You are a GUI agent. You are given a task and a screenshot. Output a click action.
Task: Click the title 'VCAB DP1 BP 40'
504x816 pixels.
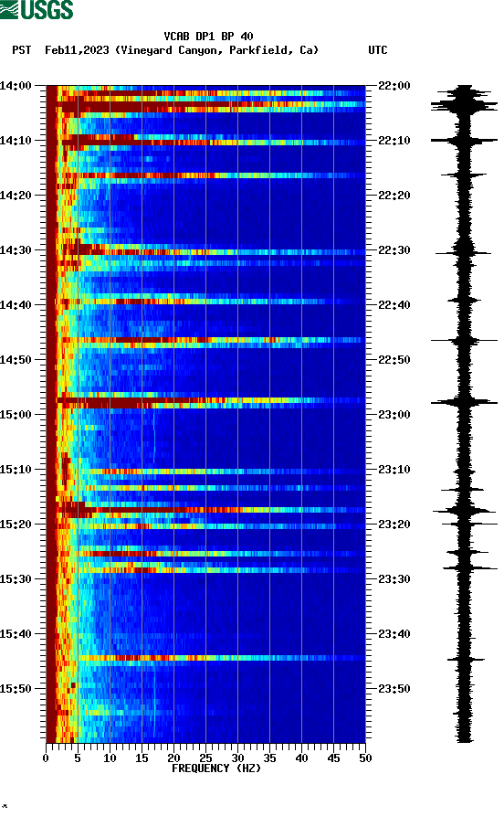coord(208,37)
